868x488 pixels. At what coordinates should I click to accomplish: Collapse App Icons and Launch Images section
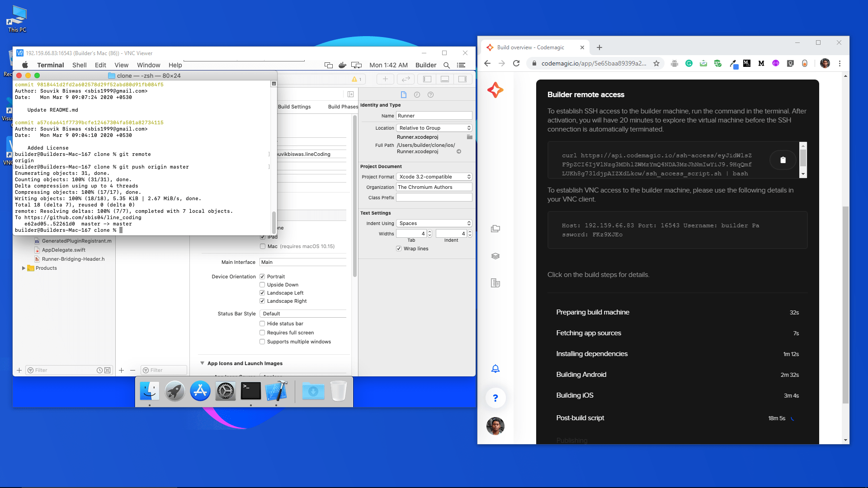pyautogui.click(x=202, y=363)
